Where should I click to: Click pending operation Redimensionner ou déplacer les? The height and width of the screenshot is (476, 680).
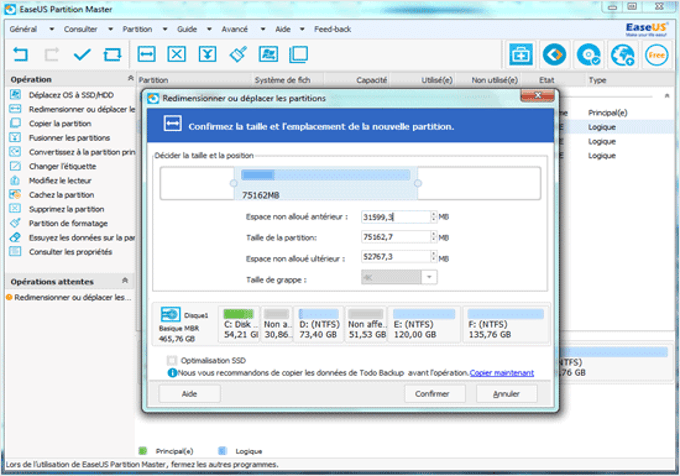pyautogui.click(x=69, y=297)
